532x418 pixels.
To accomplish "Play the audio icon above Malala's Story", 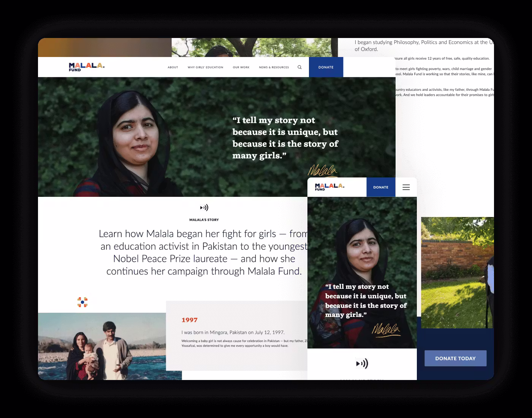I will (204, 207).
